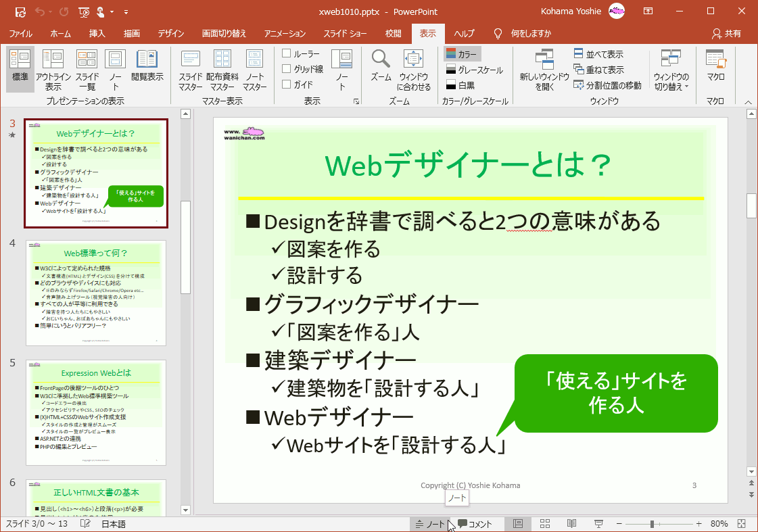This screenshot has height=532, width=758.
Task: Open the Insert (挿入) tab
Action: [97, 33]
